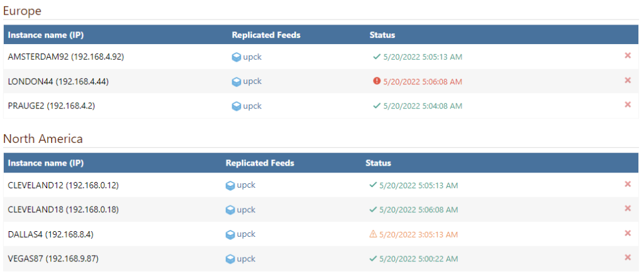Click the remove icon for DALLAS4
The image size is (644, 279).
pos(627,233)
